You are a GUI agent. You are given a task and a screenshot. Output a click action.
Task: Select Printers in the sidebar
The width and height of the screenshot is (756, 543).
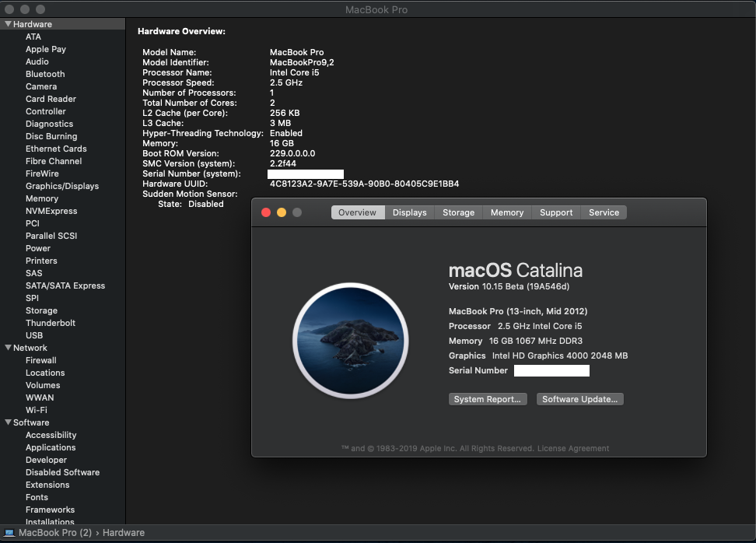[x=41, y=261]
